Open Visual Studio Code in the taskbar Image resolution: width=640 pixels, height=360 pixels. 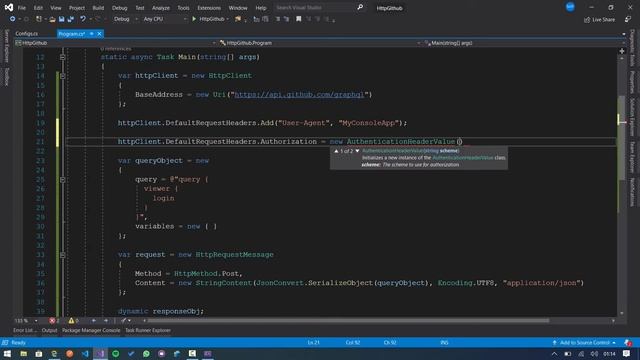[85, 354]
